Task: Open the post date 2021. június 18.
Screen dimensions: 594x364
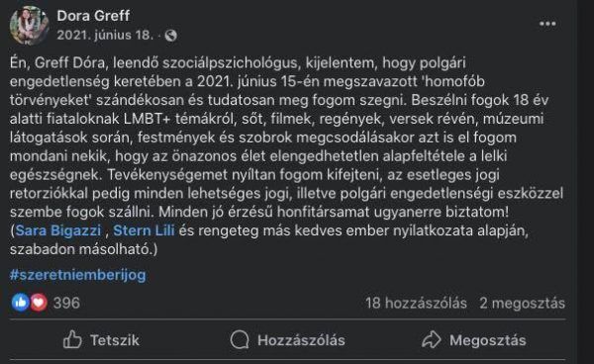Action: pyautogui.click(x=105, y=36)
